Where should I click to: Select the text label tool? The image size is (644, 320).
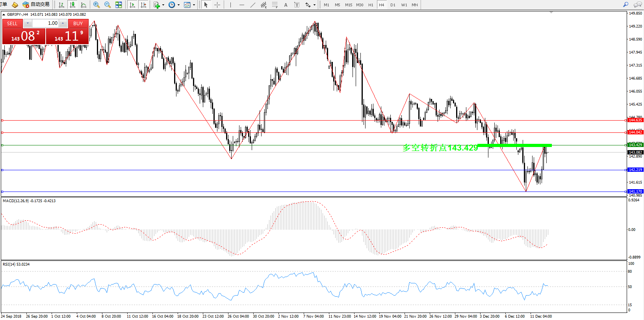pos(286,5)
